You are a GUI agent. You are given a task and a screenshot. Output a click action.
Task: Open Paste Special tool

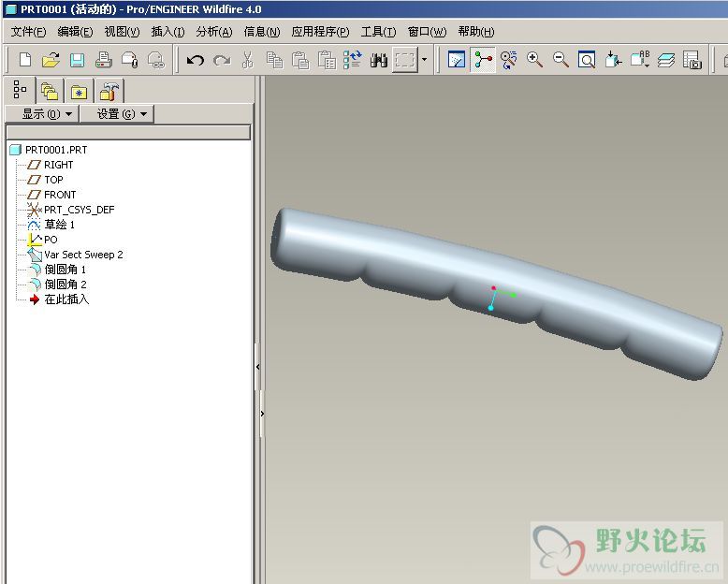pyautogui.click(x=327, y=59)
